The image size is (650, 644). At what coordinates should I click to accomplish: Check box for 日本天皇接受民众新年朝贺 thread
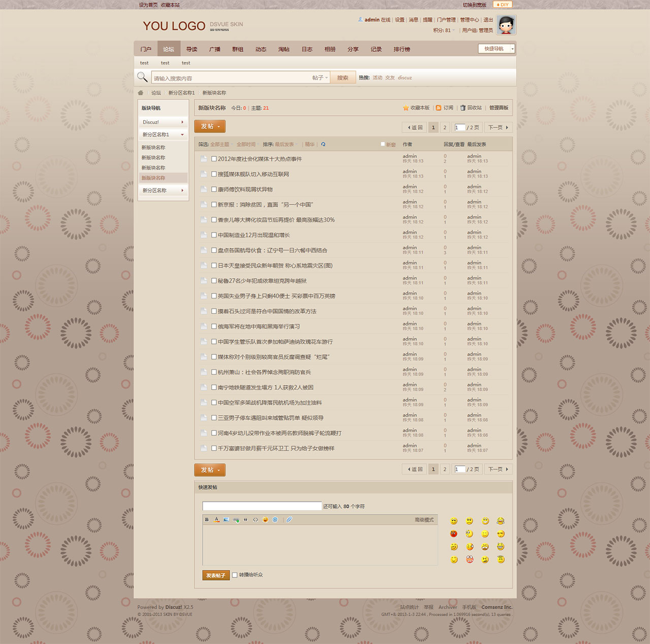214,265
